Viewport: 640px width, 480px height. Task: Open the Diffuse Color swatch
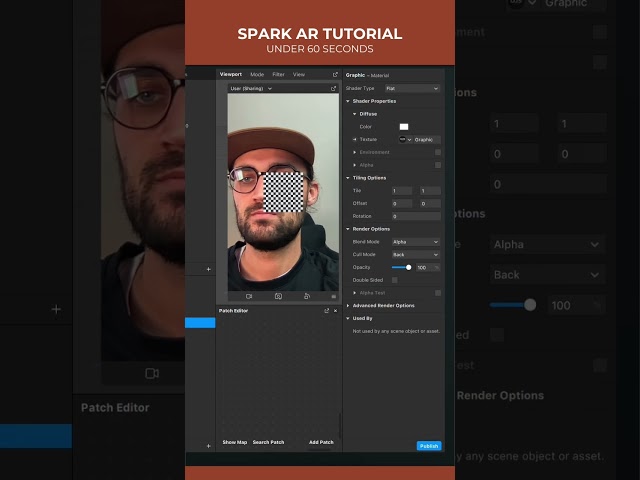[404, 127]
